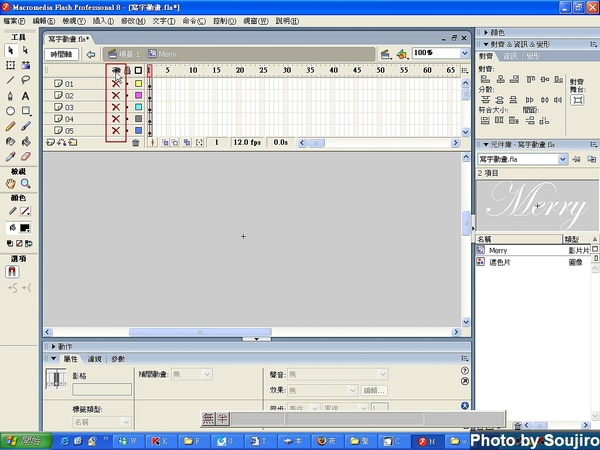Select the Zoom magnifier tool
This screenshot has width=600, height=450.
(x=25, y=184)
